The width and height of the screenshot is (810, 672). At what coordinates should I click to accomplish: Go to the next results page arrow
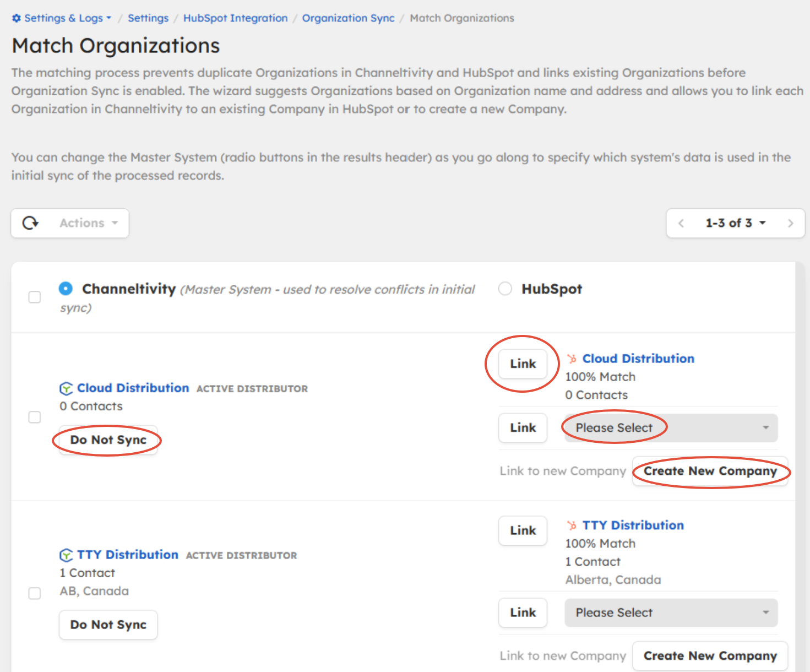(790, 223)
